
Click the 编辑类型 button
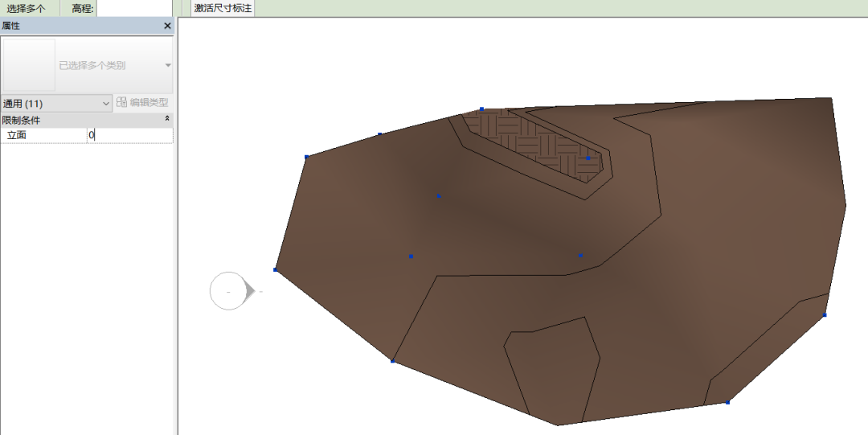coord(142,102)
